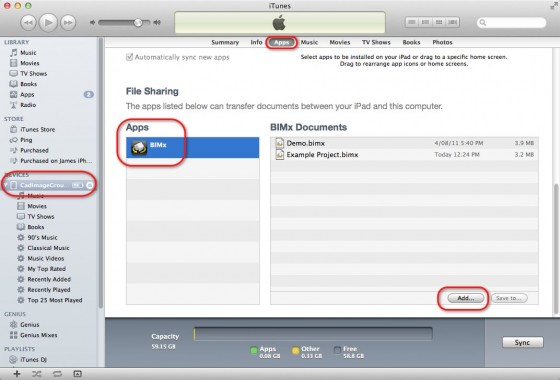Image resolution: width=560 pixels, height=380 pixels.
Task: Show or hide artwork viewer button
Action: click(x=77, y=374)
